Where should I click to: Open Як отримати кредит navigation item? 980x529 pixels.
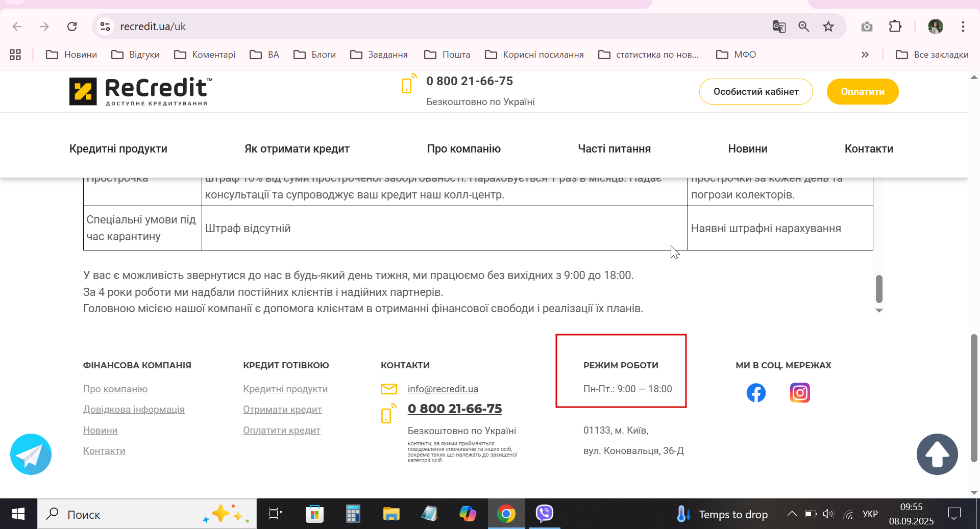click(297, 149)
